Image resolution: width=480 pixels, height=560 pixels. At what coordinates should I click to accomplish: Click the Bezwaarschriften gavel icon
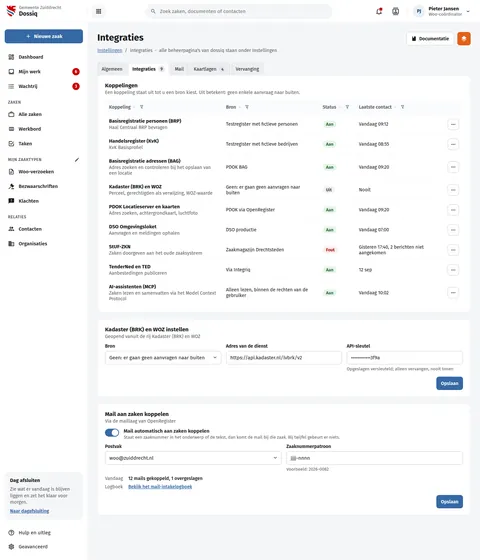click(11, 186)
